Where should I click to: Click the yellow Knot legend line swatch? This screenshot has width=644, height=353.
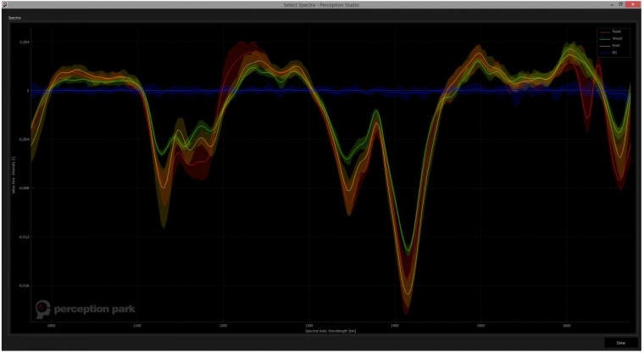point(604,45)
